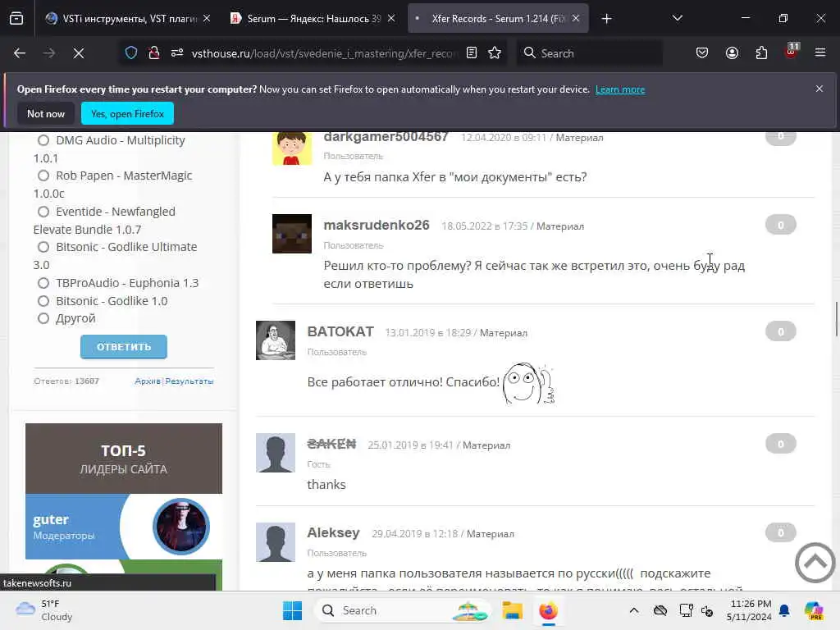Viewport: 840px width, 630px height.
Task: Select the Другой radio option
Action: tap(43, 318)
